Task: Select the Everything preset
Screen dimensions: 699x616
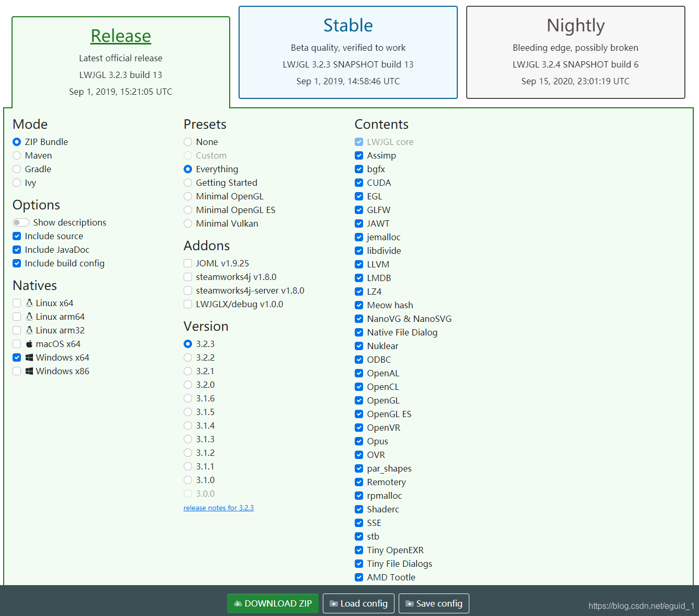Action: (x=188, y=169)
